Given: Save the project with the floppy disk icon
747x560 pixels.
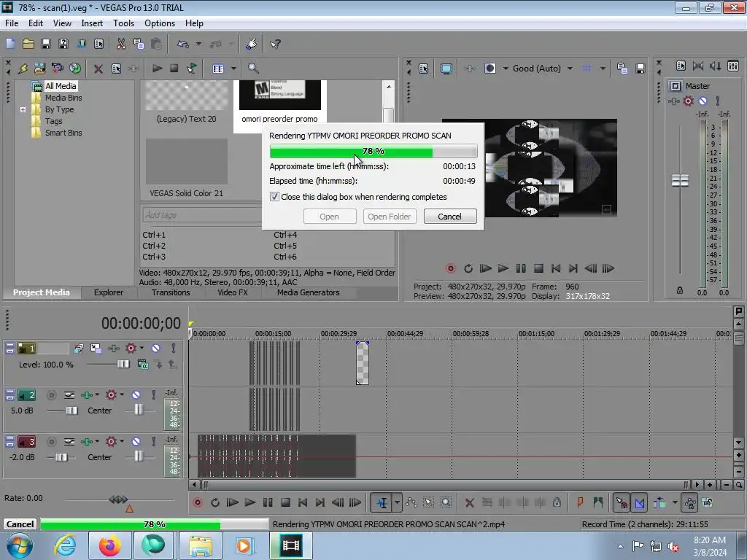Looking at the screenshot, I should (46, 44).
